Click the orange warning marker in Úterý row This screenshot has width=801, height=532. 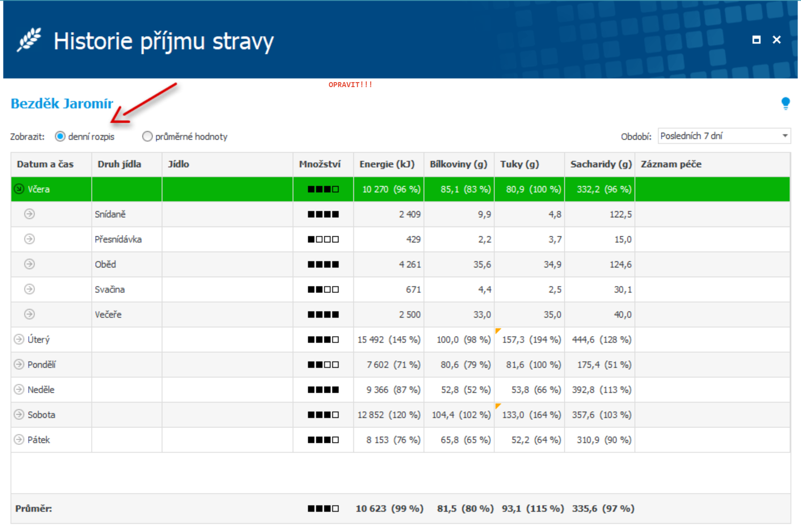coord(498,331)
